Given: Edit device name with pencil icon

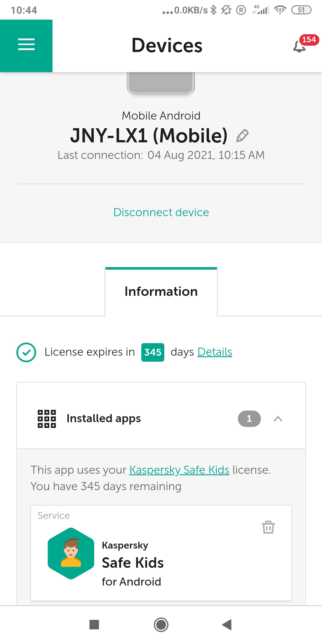Looking at the screenshot, I should pyautogui.click(x=242, y=136).
